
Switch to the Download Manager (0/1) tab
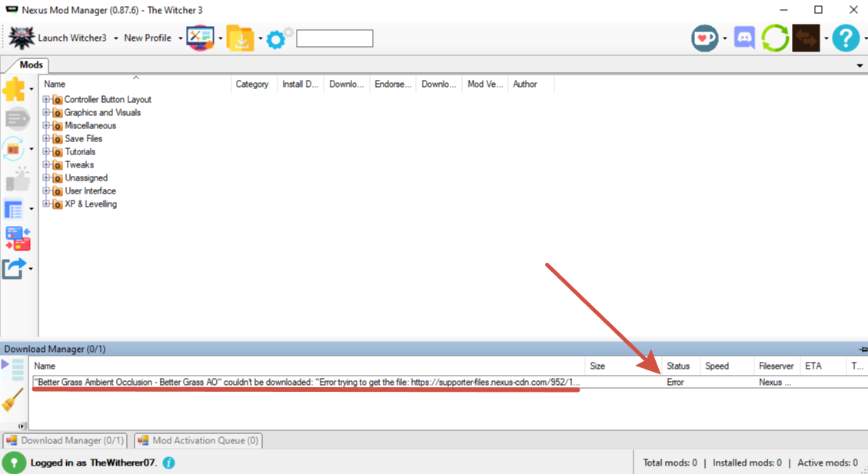[66, 441]
